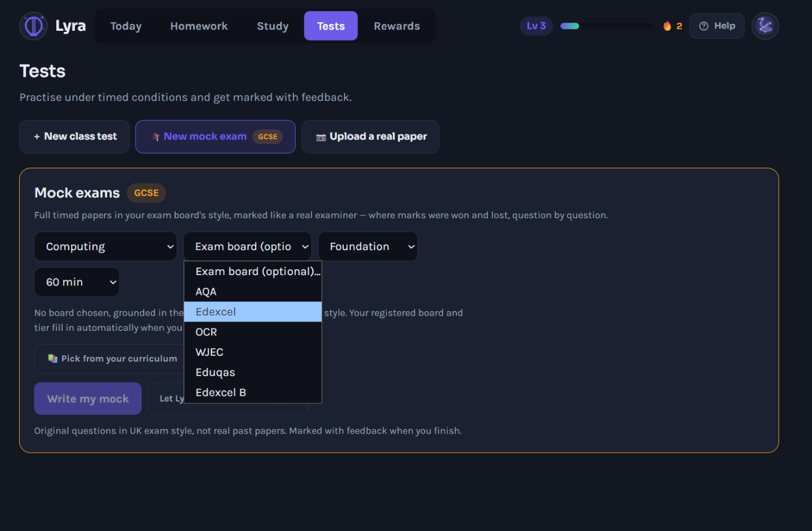Open the user avatar profile icon
The width and height of the screenshot is (812, 531).
click(765, 26)
